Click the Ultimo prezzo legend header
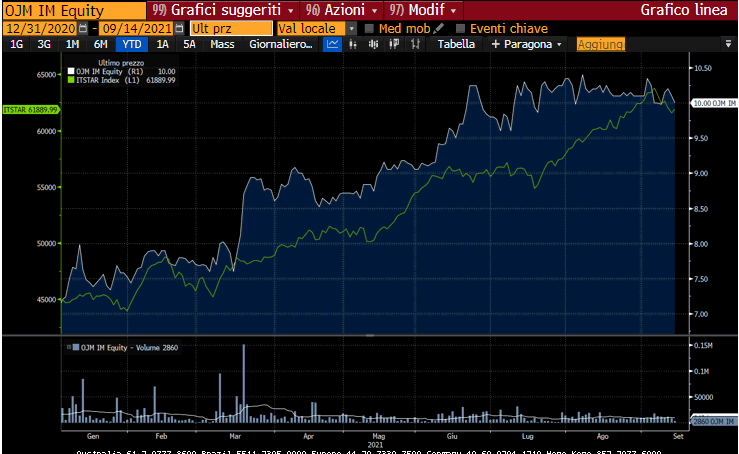 121,63
